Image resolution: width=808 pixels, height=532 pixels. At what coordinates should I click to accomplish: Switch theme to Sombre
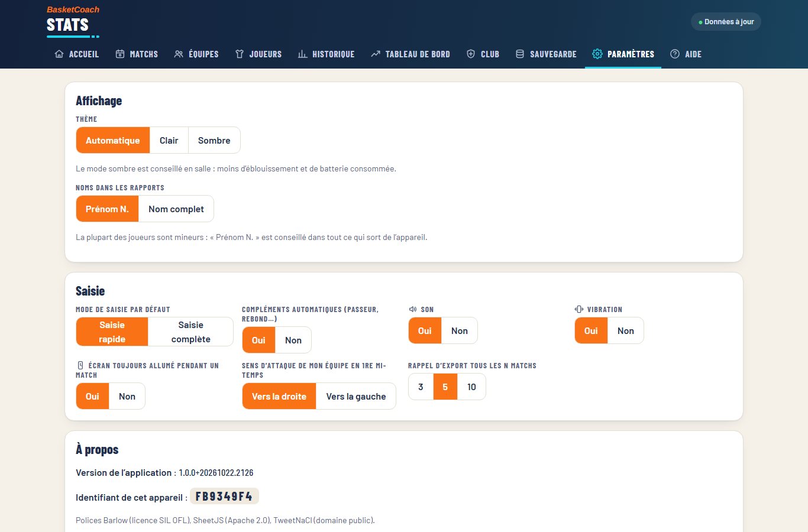click(214, 140)
